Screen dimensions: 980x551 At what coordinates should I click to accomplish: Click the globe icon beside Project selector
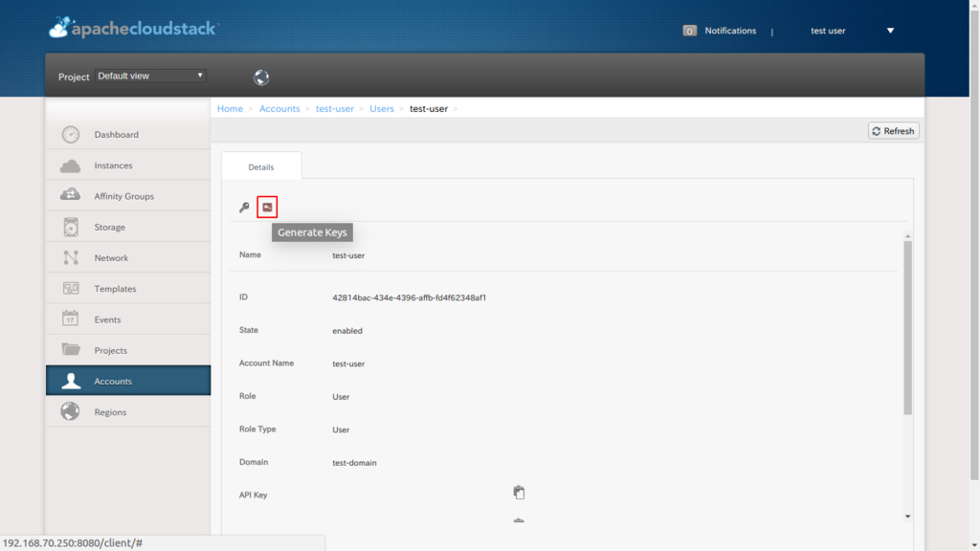point(261,77)
